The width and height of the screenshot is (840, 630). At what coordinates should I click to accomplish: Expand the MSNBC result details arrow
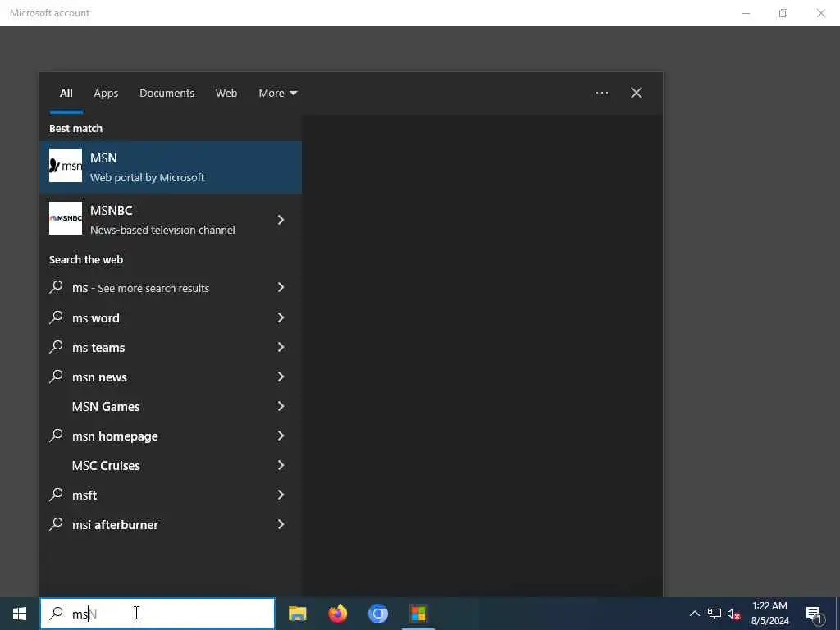coord(281,220)
